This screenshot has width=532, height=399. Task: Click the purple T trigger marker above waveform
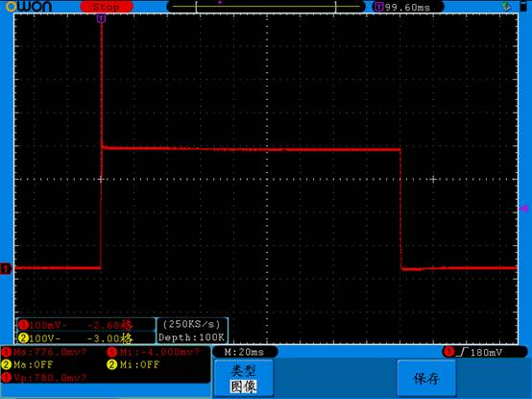pos(101,18)
